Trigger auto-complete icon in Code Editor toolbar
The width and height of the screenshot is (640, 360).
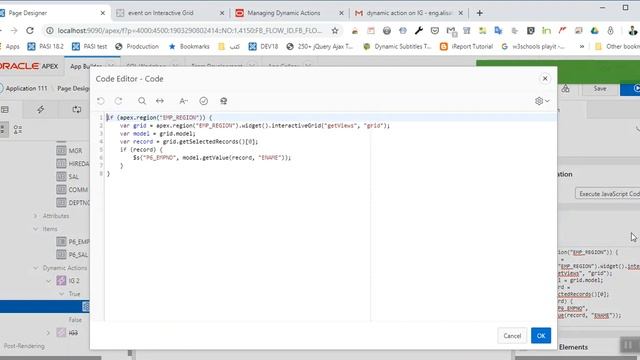coord(183,101)
